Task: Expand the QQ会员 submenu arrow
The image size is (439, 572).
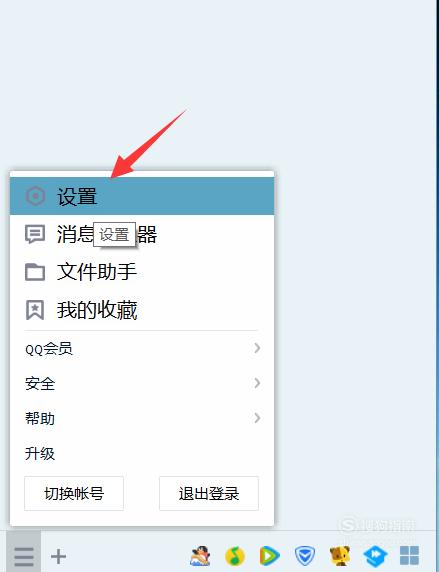Action: (x=257, y=348)
